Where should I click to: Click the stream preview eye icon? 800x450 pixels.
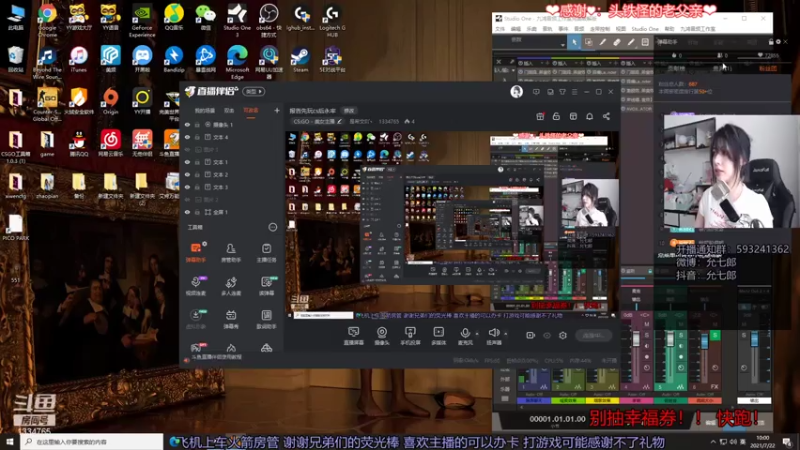[x=546, y=336]
